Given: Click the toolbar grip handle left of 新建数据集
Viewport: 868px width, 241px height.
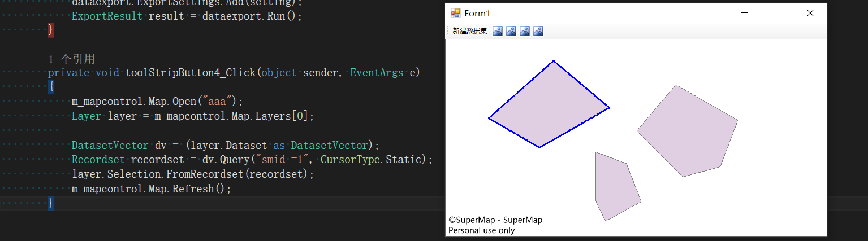Looking at the screenshot, I should [448, 31].
